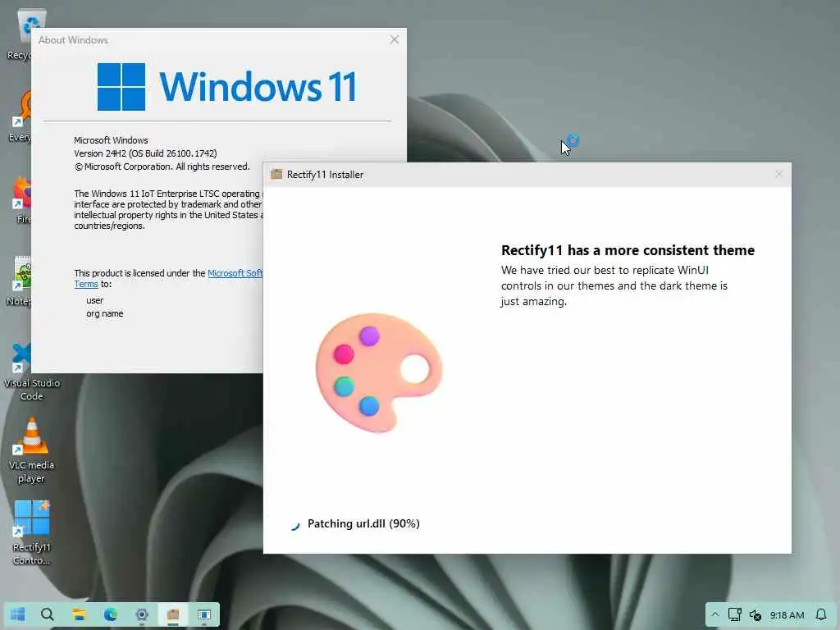Select the Recycle Bin desktop icon

pyautogui.click(x=20, y=33)
